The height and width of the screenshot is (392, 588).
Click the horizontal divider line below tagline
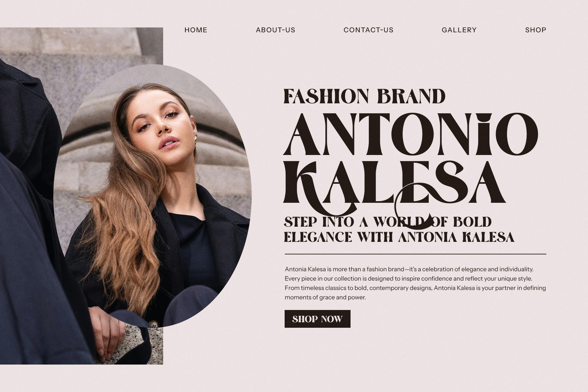coord(415,254)
